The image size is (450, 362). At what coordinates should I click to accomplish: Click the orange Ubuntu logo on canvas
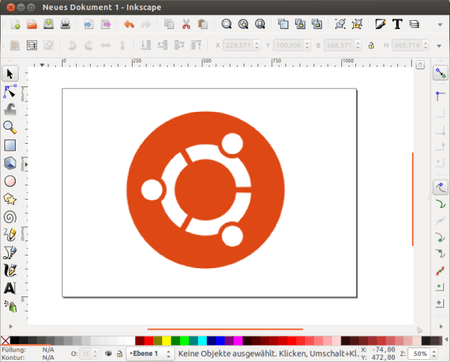206,190
